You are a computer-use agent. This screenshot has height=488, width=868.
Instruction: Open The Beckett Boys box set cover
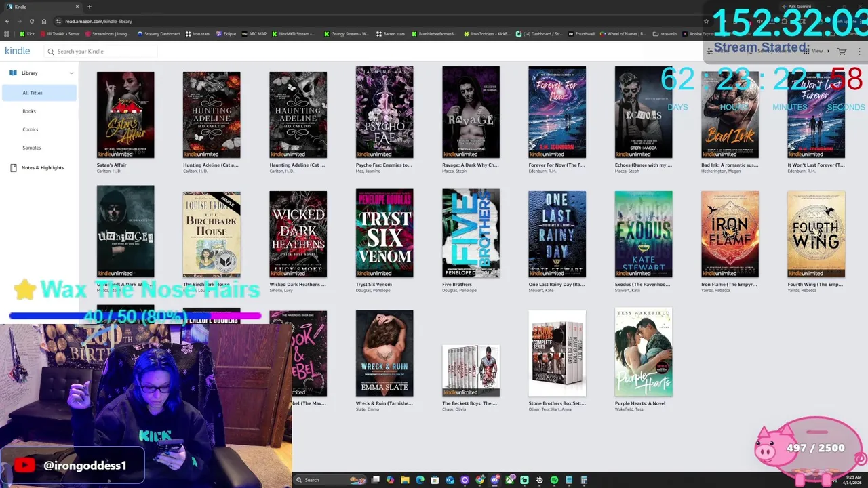pos(471,371)
